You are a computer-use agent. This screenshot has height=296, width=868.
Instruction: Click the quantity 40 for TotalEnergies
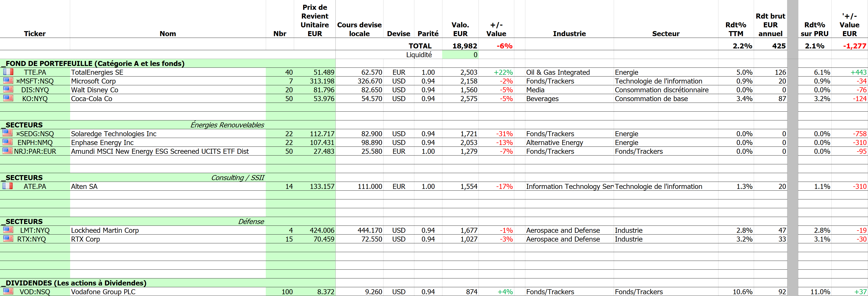(280, 72)
